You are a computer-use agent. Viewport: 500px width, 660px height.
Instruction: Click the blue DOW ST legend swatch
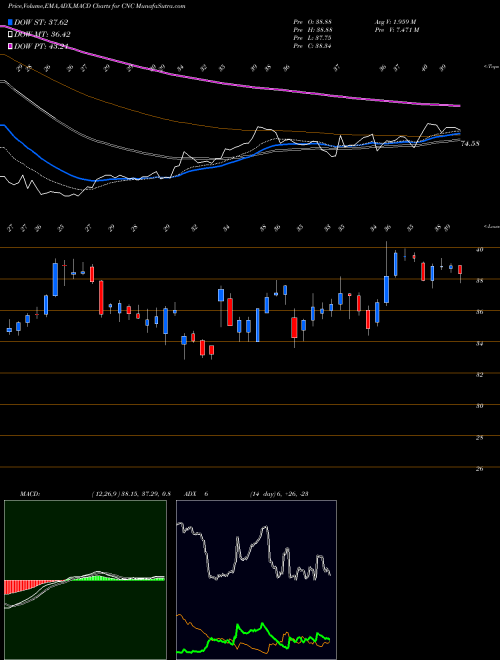(10, 22)
